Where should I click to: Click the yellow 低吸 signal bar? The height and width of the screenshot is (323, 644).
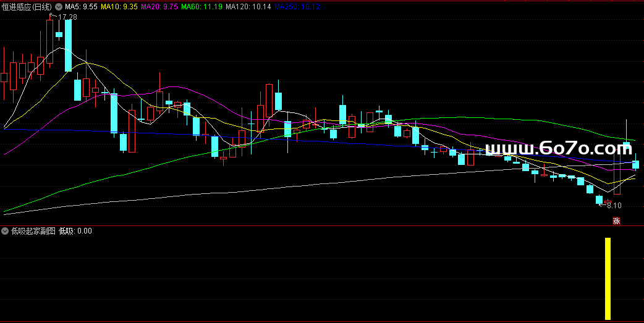tap(608, 279)
